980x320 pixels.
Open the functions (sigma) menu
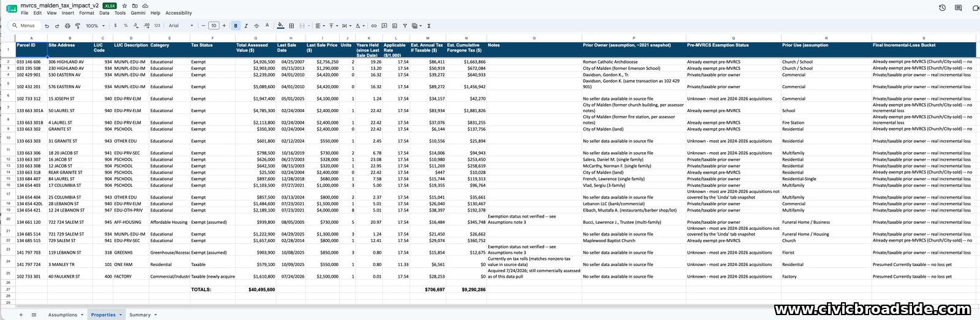pos(429,26)
